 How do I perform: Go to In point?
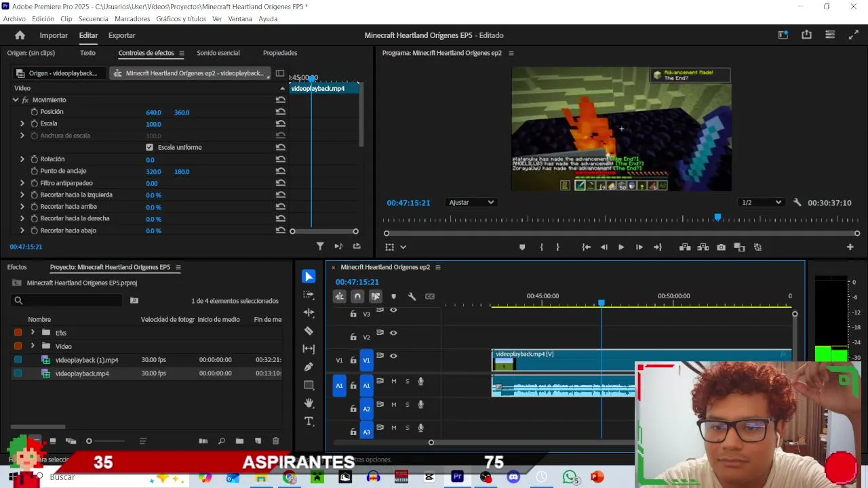586,247
